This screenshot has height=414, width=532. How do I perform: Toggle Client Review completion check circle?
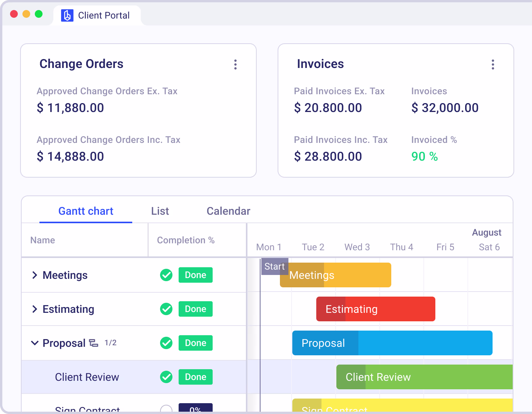pyautogui.click(x=166, y=377)
